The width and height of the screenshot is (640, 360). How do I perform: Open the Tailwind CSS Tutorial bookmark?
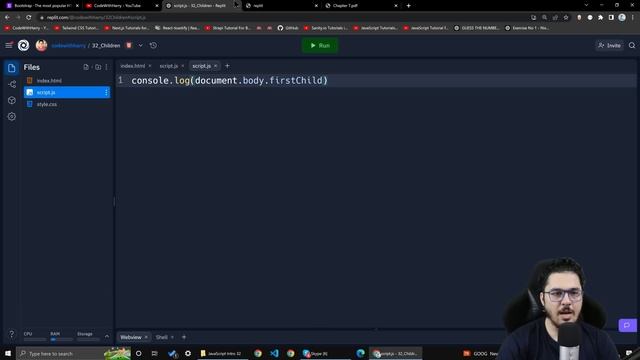coord(76,28)
